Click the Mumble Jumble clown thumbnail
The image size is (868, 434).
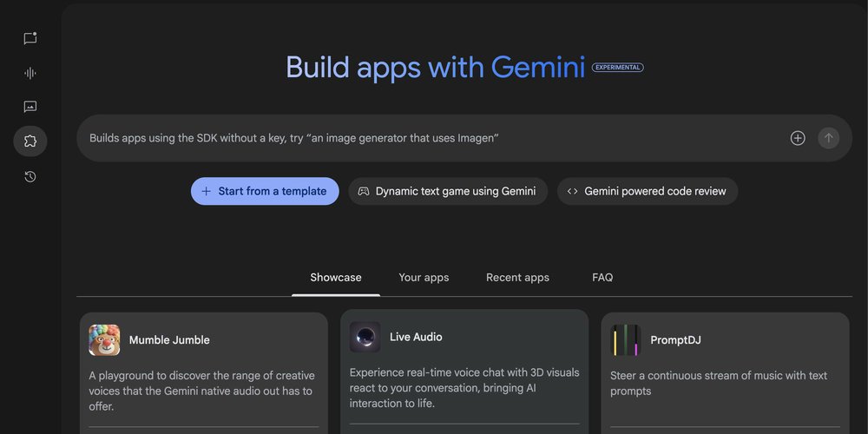104,340
